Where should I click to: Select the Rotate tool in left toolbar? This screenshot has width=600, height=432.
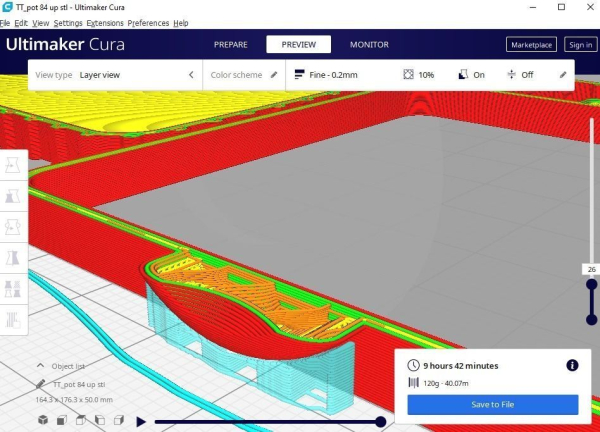click(13, 227)
